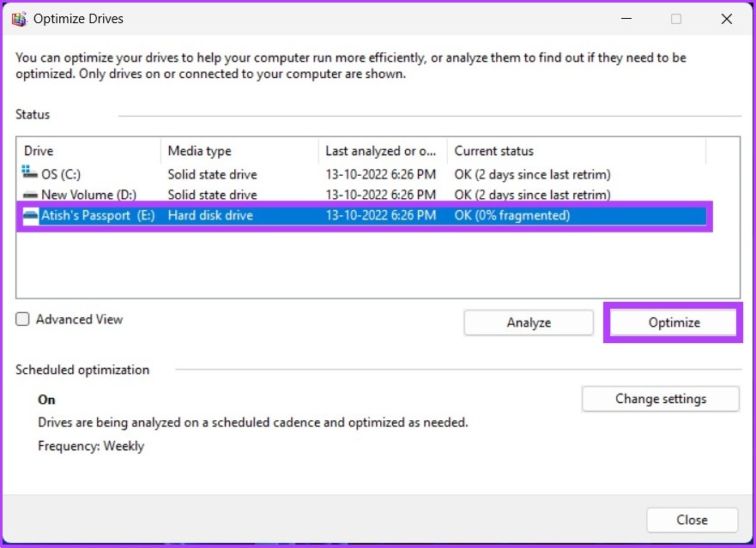This screenshot has width=756, height=548.
Task: Check the box next to Advanced View
Action: pyautogui.click(x=21, y=319)
